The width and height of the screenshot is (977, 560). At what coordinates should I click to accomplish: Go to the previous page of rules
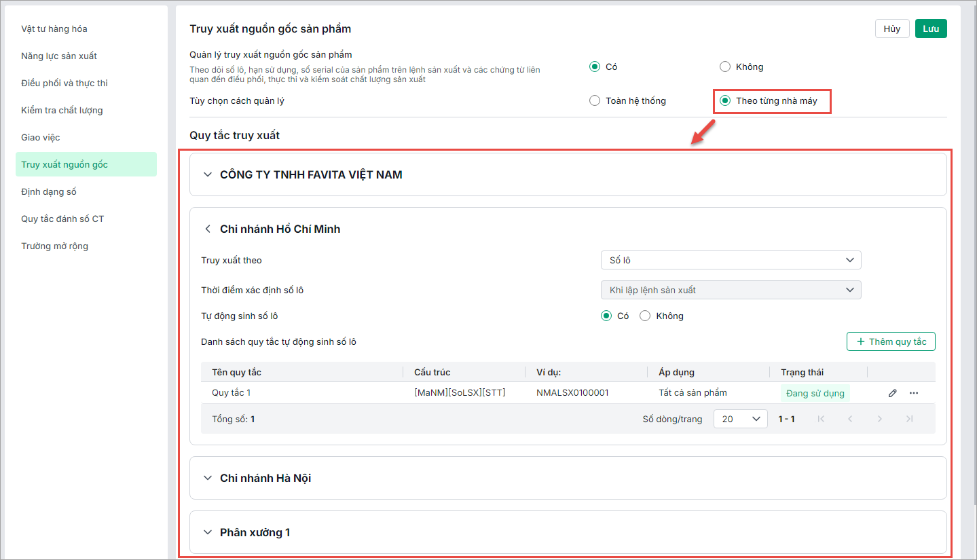850,419
